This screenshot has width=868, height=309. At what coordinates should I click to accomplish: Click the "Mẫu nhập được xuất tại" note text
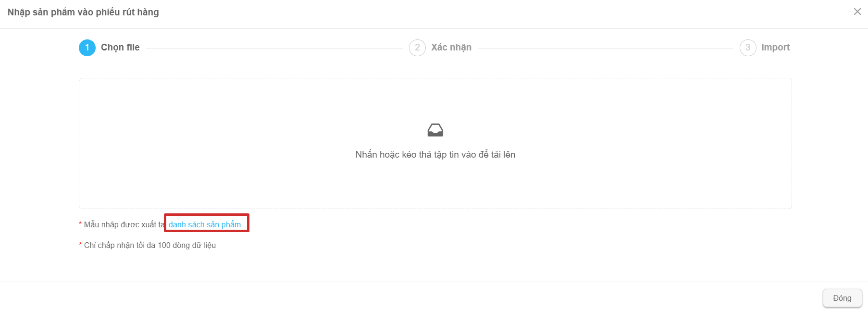(124, 224)
